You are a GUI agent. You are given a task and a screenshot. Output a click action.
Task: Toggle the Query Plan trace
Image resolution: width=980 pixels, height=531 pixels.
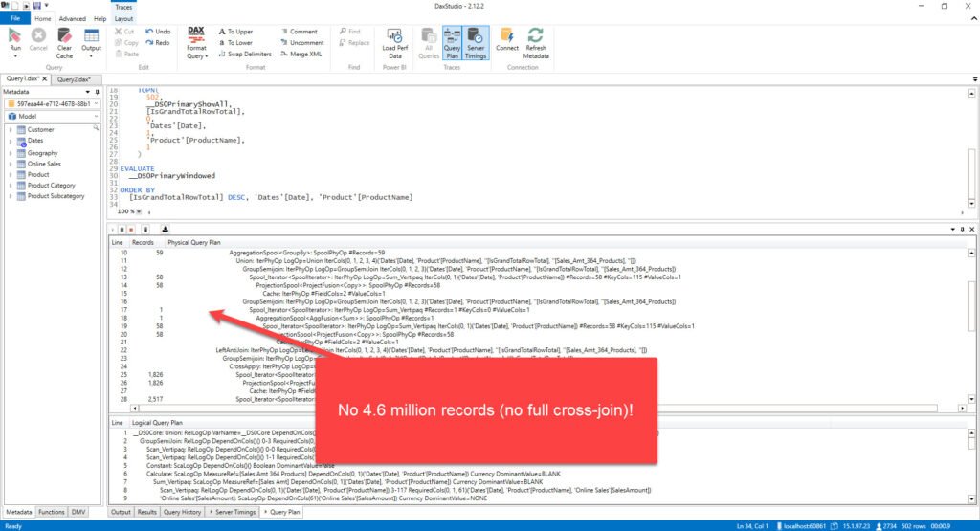tap(452, 42)
